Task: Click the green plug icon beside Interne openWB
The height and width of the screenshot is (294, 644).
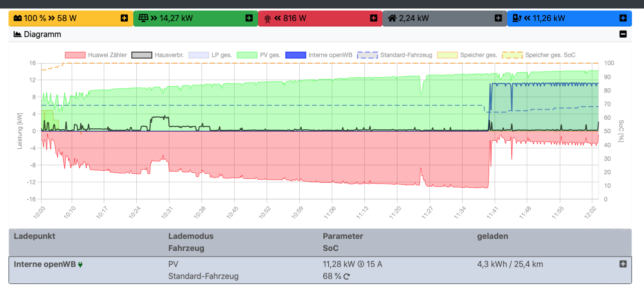Action: [80, 264]
